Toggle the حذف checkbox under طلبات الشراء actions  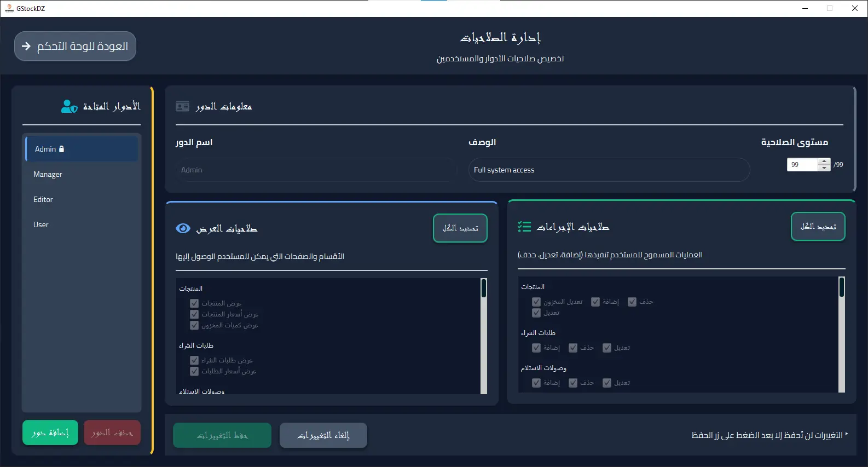point(573,348)
